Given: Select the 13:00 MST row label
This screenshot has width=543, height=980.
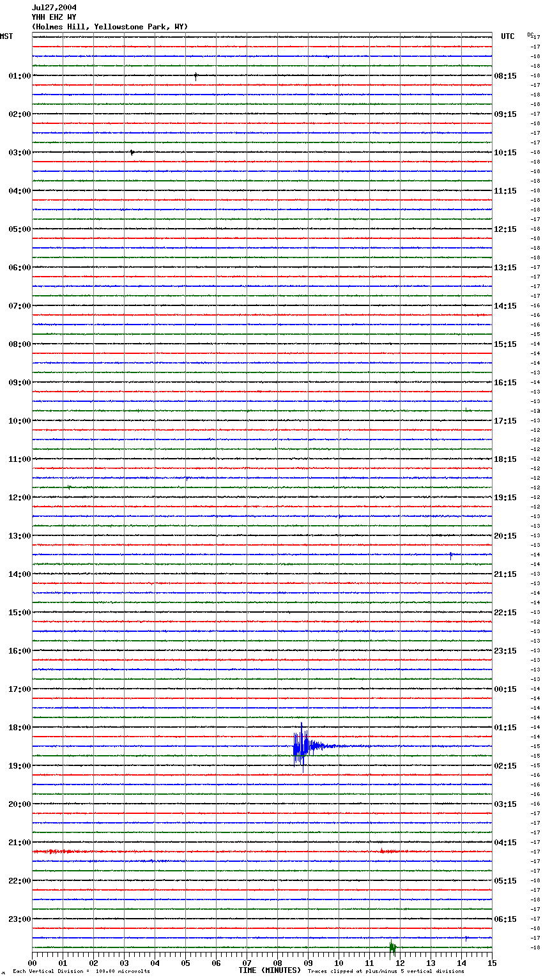Looking at the screenshot, I should click(x=20, y=536).
